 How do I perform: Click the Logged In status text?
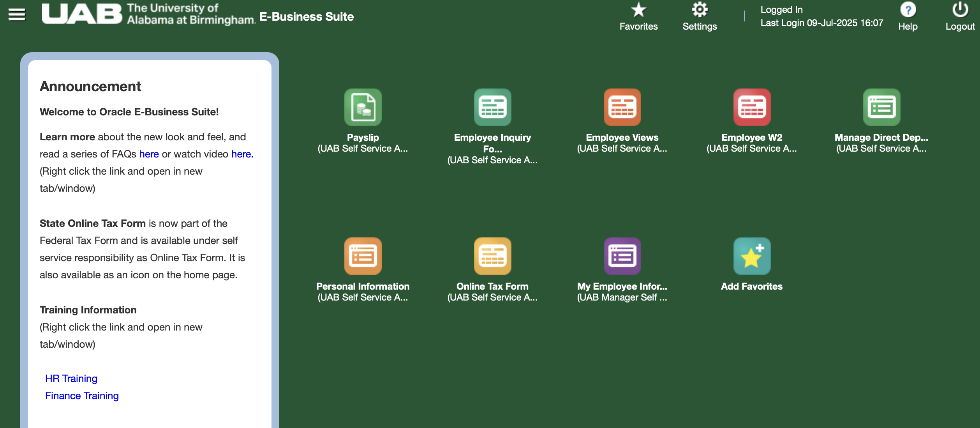click(x=781, y=10)
